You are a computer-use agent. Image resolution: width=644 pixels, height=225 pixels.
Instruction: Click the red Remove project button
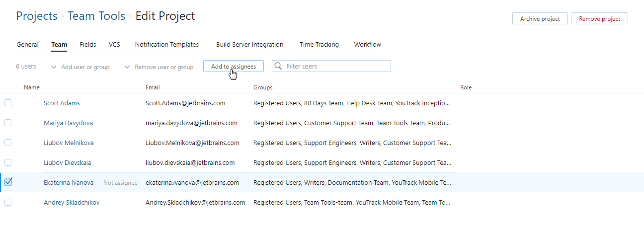point(599,19)
